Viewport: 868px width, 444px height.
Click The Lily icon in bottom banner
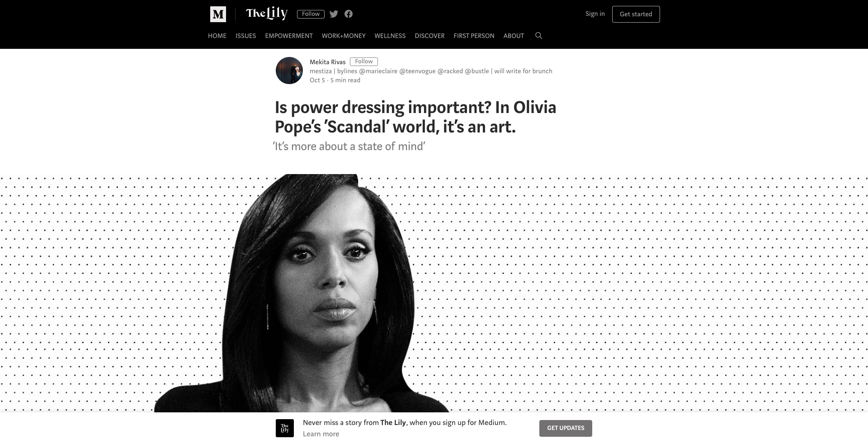(285, 428)
